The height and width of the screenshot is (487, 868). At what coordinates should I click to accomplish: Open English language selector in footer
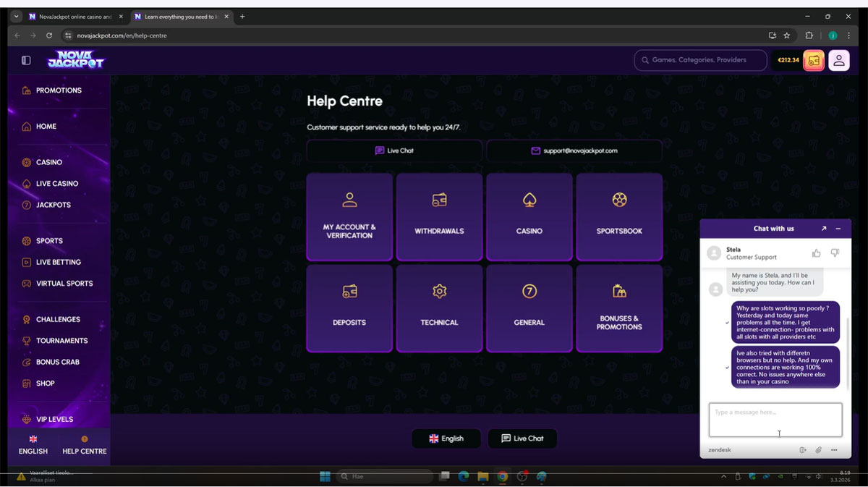pos(446,439)
